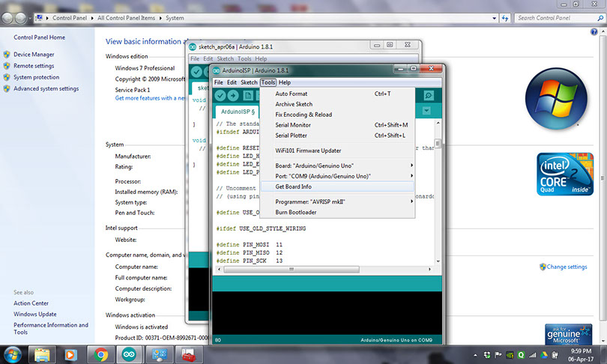607x364 pixels.
Task: Click Change settings link
Action: coord(567,267)
